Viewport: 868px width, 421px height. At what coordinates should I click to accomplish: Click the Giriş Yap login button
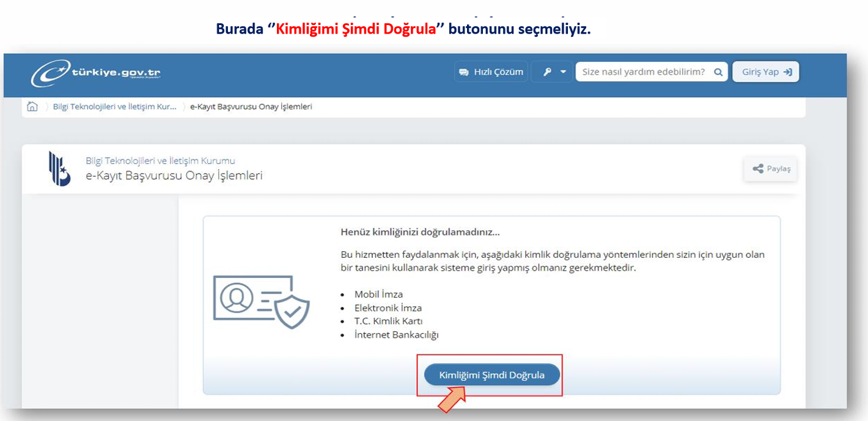(765, 72)
